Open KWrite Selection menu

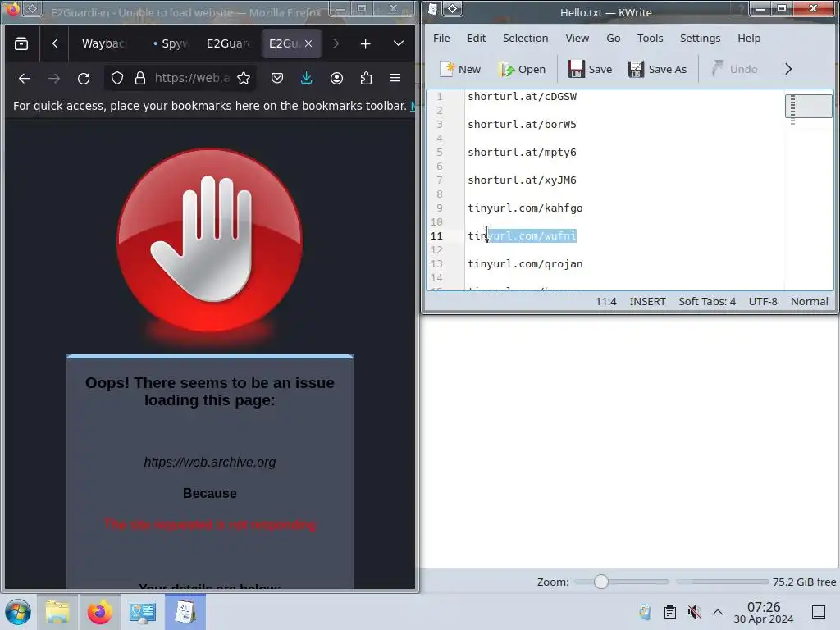click(x=526, y=38)
